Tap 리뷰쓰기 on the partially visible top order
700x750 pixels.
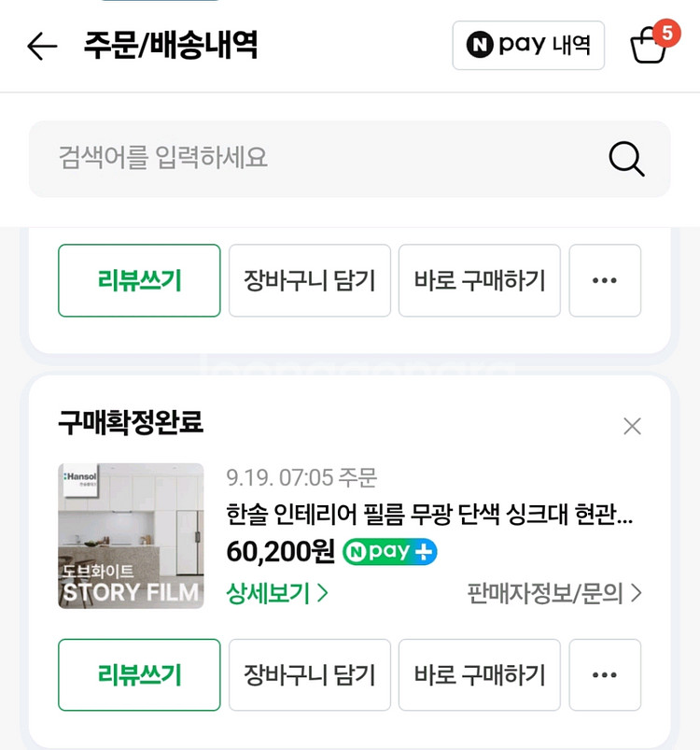pyautogui.click(x=139, y=280)
